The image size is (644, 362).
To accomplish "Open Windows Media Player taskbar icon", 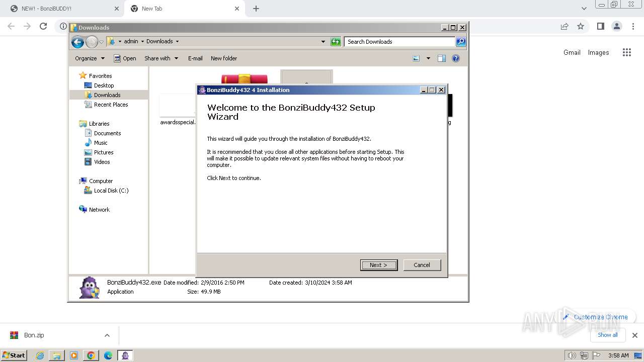I will (74, 355).
